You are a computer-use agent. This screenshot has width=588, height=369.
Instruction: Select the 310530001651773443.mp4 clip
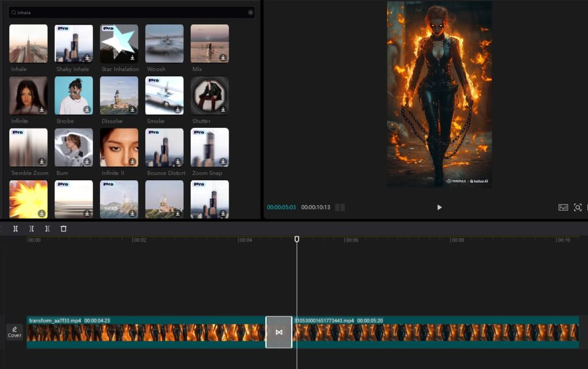[436, 332]
